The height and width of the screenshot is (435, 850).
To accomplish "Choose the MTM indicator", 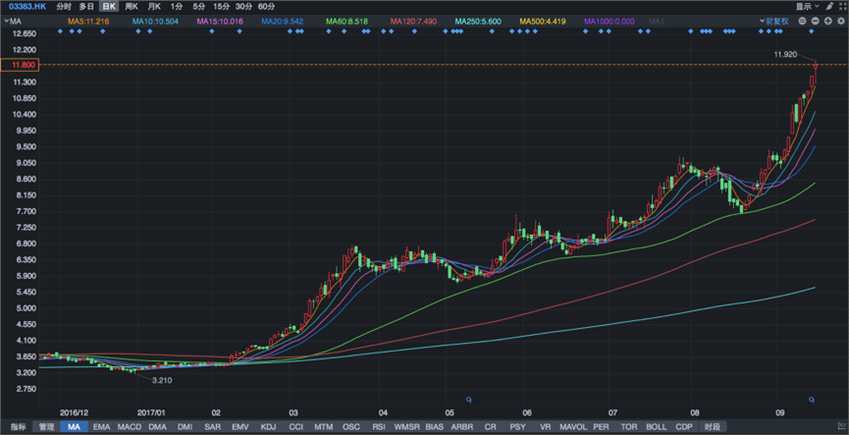I will [x=324, y=427].
